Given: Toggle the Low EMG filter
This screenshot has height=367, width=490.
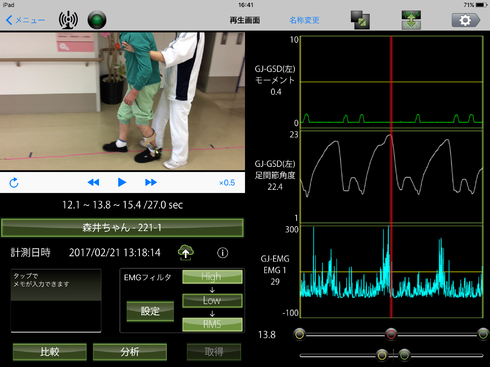Looking at the screenshot, I should 212,300.
